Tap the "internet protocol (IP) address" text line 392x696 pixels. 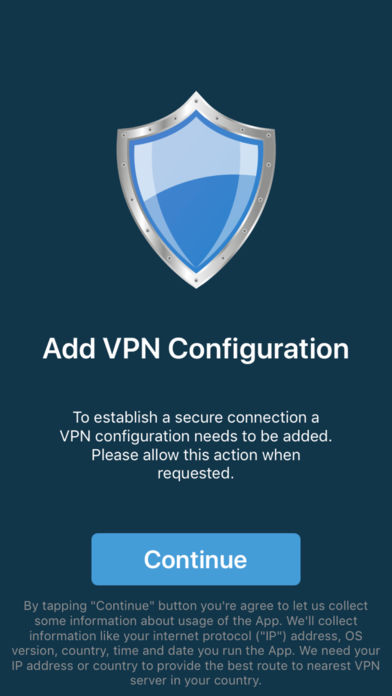coord(196,636)
